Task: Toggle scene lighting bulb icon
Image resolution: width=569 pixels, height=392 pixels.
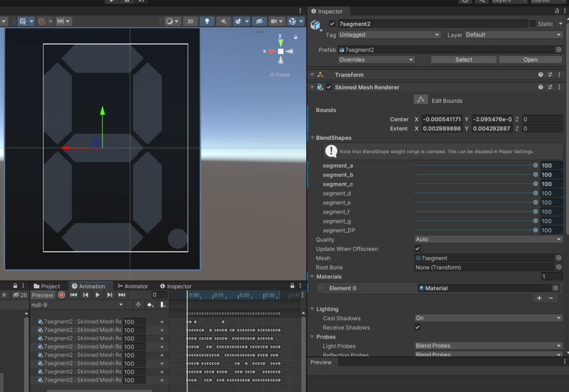Action: [207, 22]
